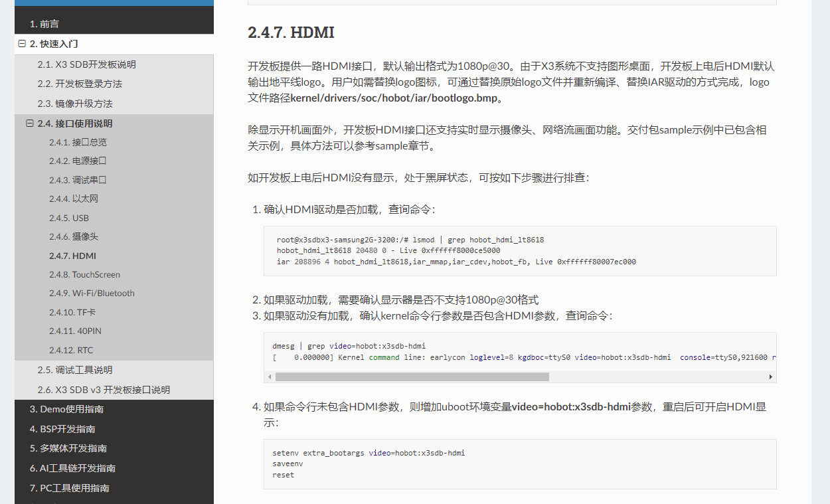Jump to 2.4.10. TF卡 section
The width and height of the screenshot is (830, 504).
(72, 312)
